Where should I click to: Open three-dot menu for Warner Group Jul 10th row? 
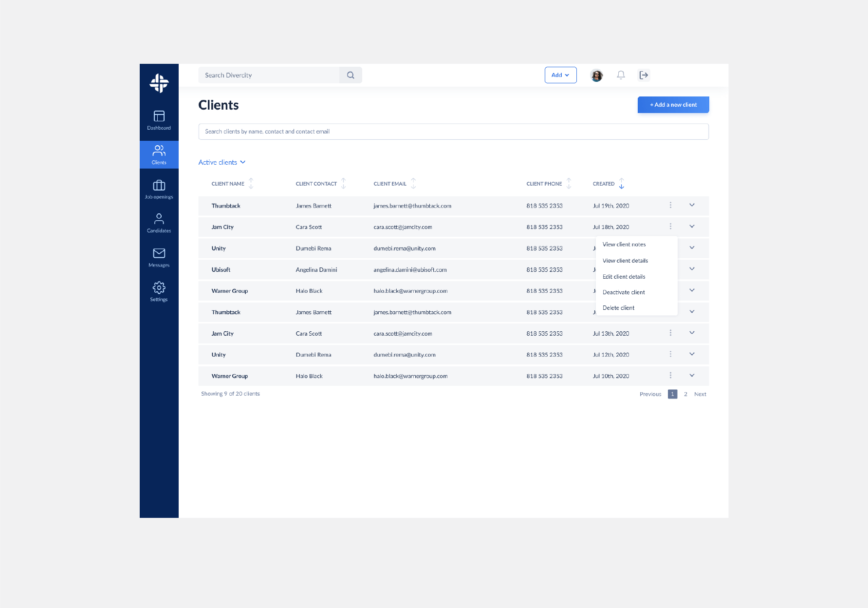click(670, 376)
